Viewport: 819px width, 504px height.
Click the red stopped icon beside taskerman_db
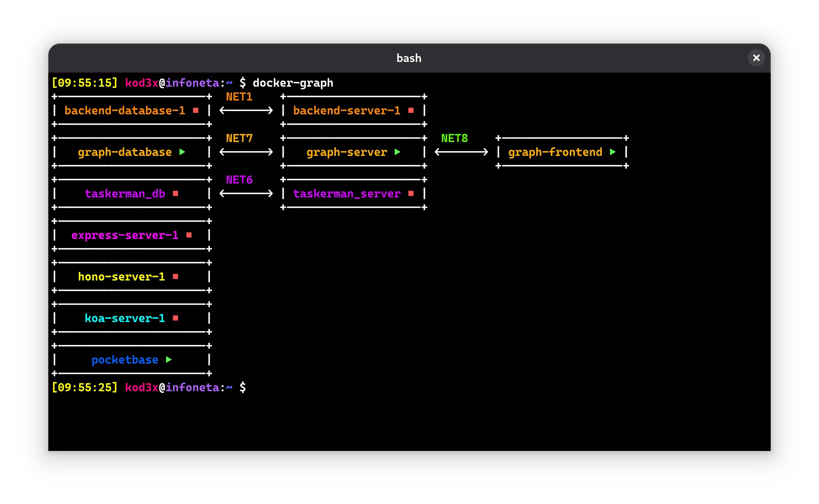(175, 193)
